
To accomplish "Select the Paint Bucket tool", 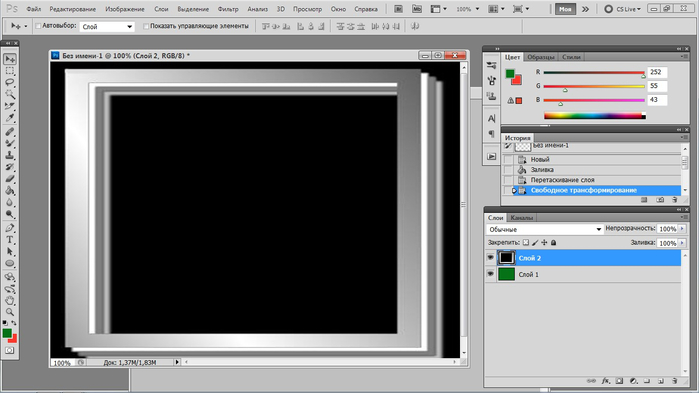I will click(x=10, y=191).
